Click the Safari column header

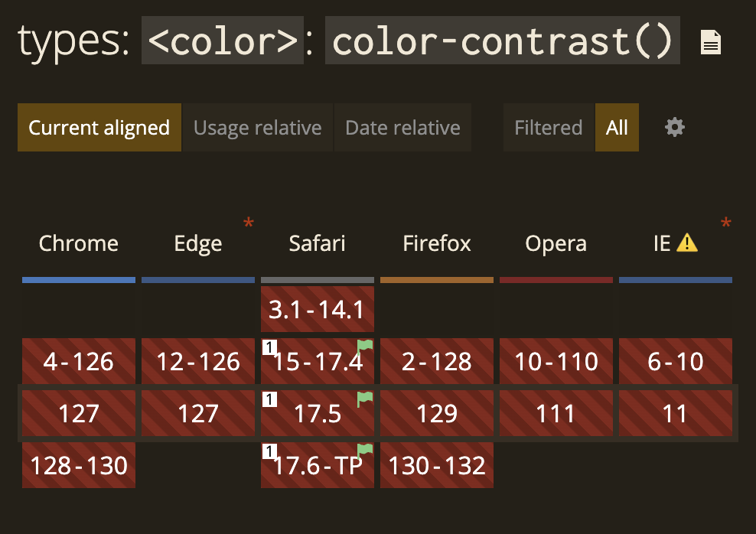(x=318, y=243)
